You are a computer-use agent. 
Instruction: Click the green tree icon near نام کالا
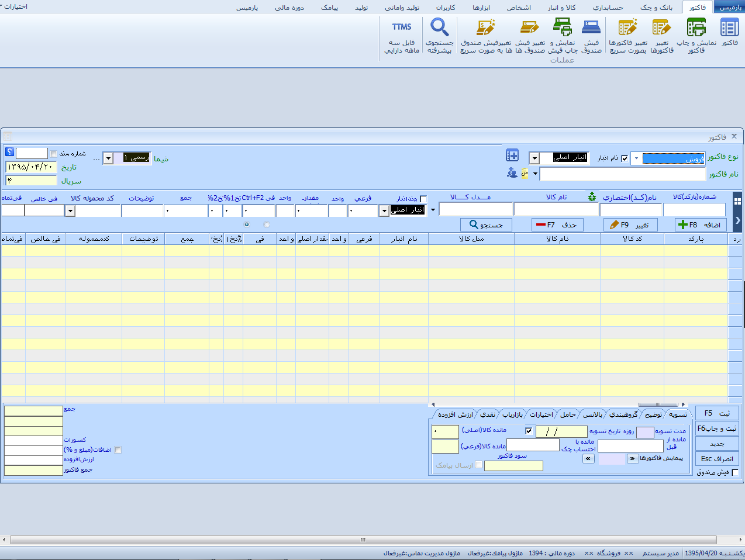click(592, 196)
